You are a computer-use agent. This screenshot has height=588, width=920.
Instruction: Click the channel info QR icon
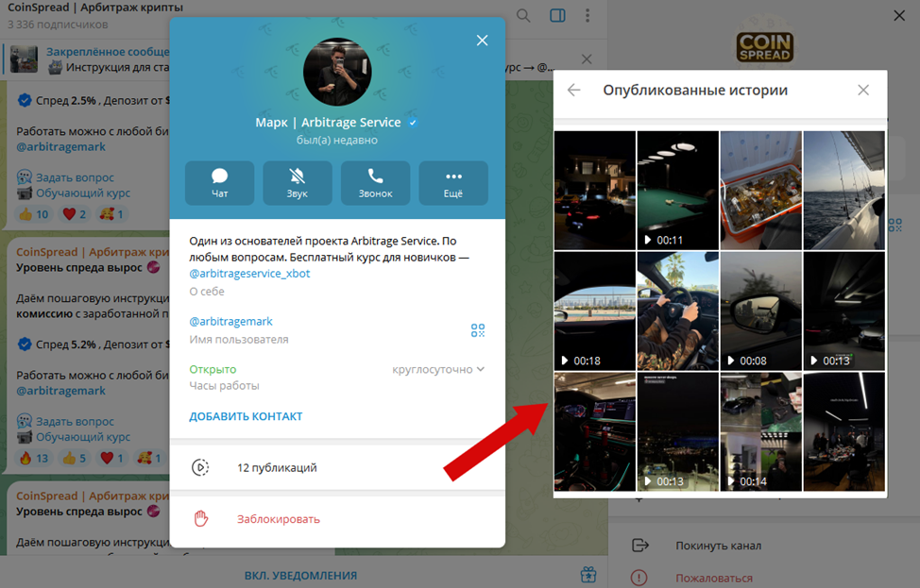click(894, 225)
